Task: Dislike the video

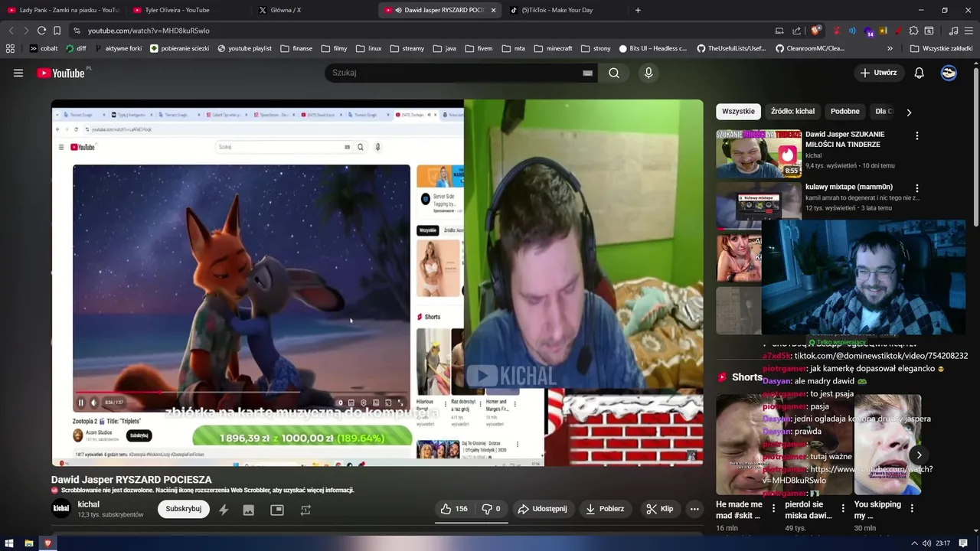Action: point(491,509)
